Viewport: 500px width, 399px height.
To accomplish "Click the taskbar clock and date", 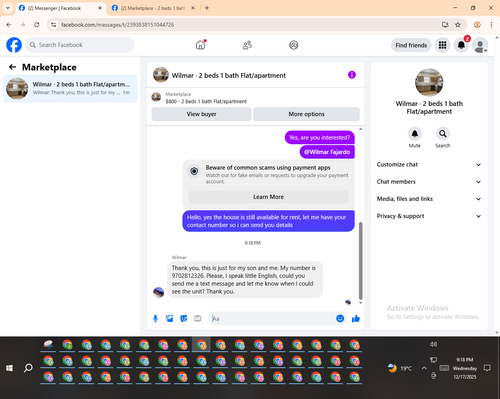I will click(x=465, y=368).
